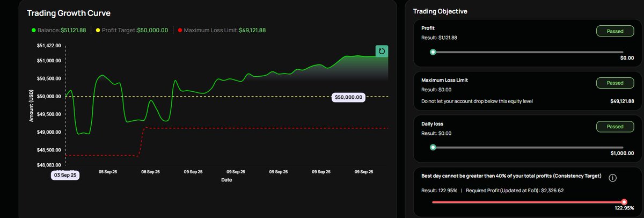Open the Consistency Target info icon
The image size is (644, 218).
click(612, 178)
